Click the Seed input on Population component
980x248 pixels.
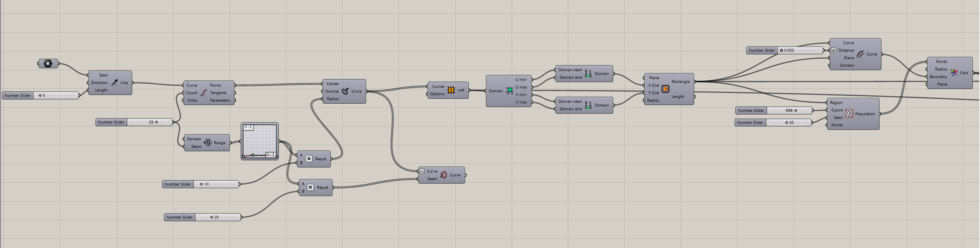pyautogui.click(x=837, y=117)
